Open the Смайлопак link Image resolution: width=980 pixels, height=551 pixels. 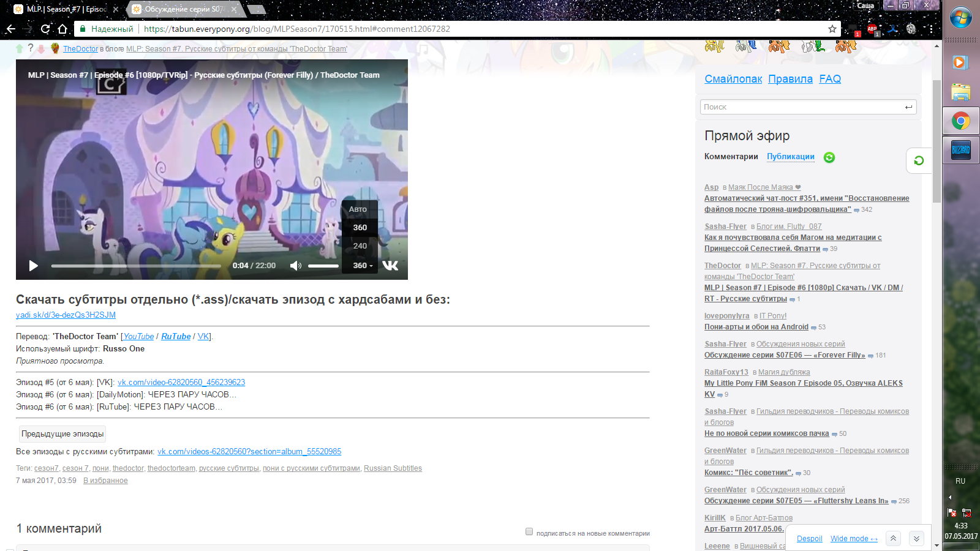click(733, 79)
